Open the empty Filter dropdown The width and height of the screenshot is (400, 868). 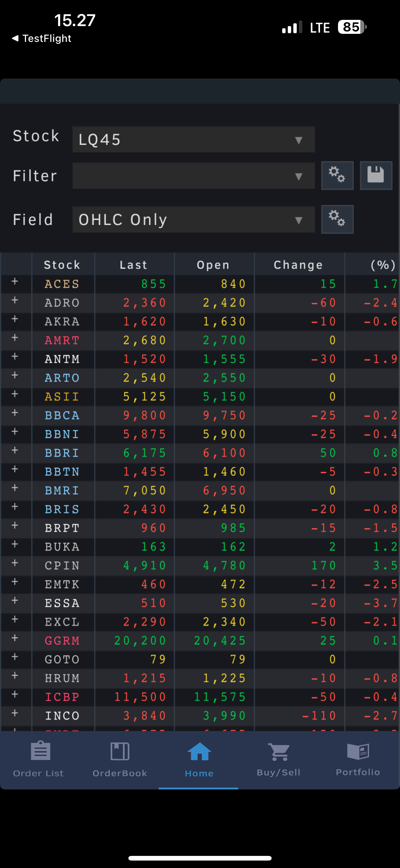(193, 176)
